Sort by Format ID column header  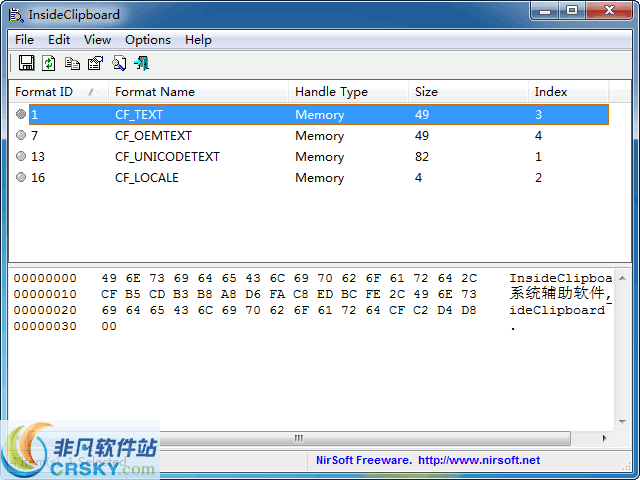click(x=58, y=92)
